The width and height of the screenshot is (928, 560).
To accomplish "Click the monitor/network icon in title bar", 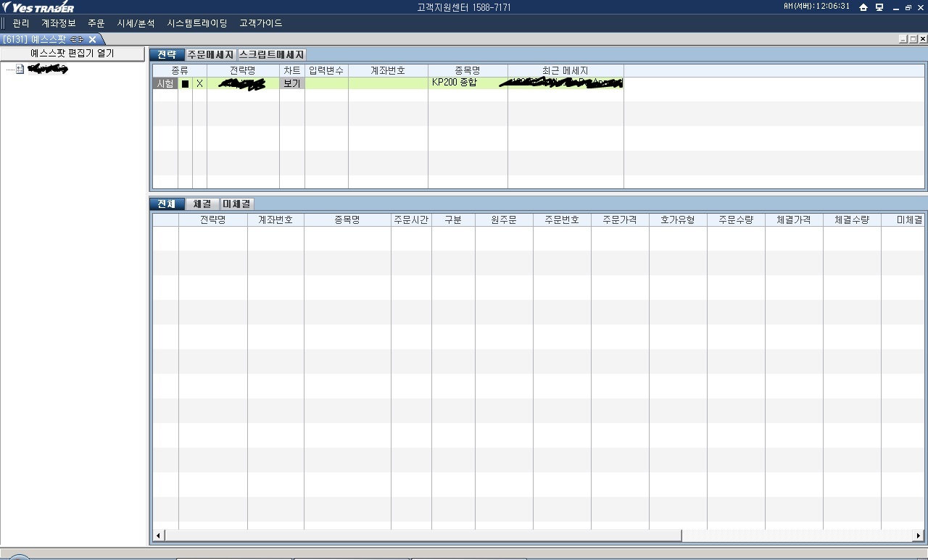I will pos(879,7).
